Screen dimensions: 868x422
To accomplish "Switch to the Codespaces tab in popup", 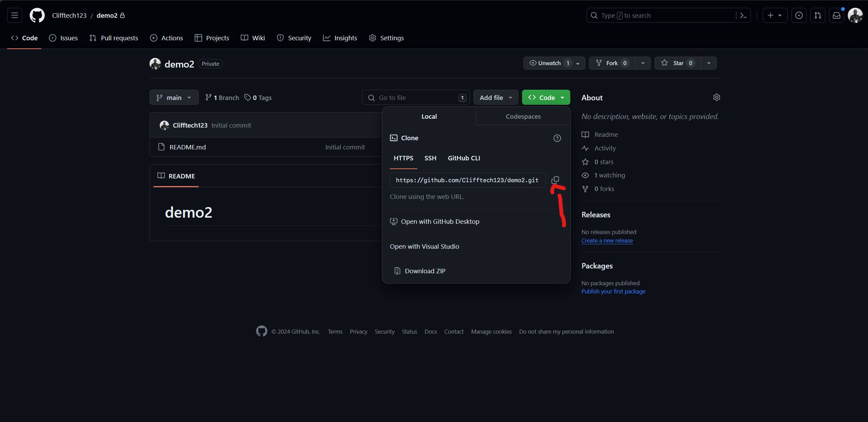I will (523, 116).
